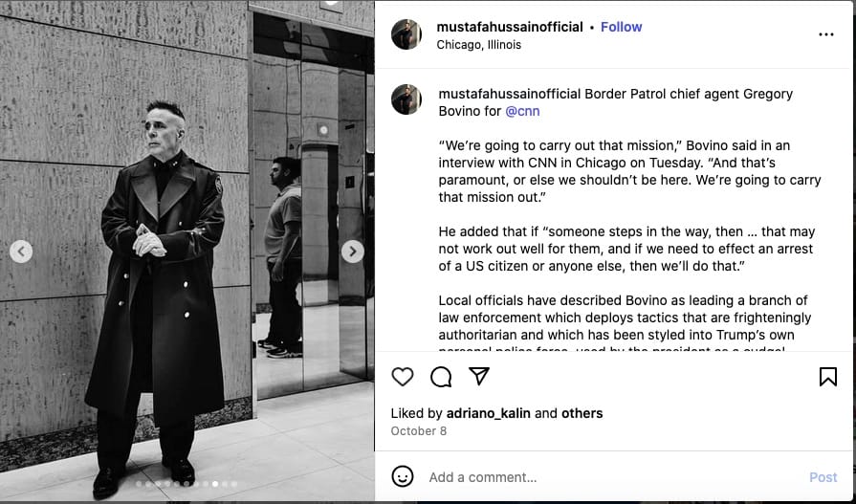This screenshot has height=504, width=856.
Task: Open comments via speech bubble icon
Action: tap(441, 377)
